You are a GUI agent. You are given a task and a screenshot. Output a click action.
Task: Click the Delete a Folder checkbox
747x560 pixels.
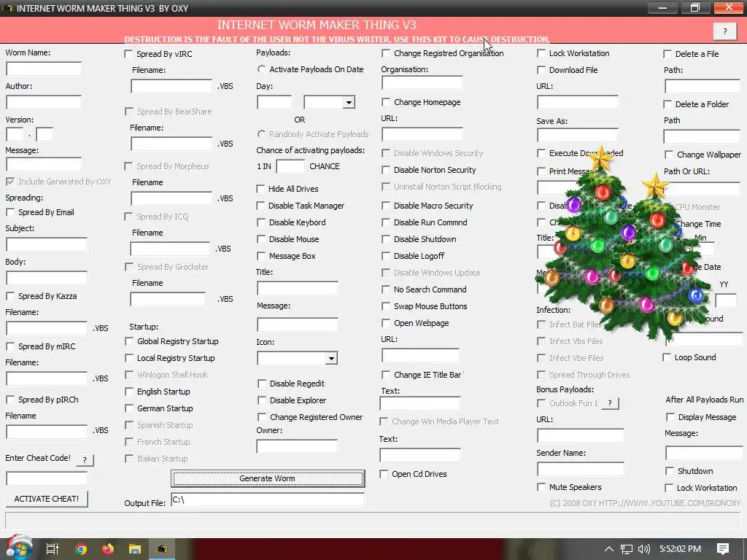667,104
